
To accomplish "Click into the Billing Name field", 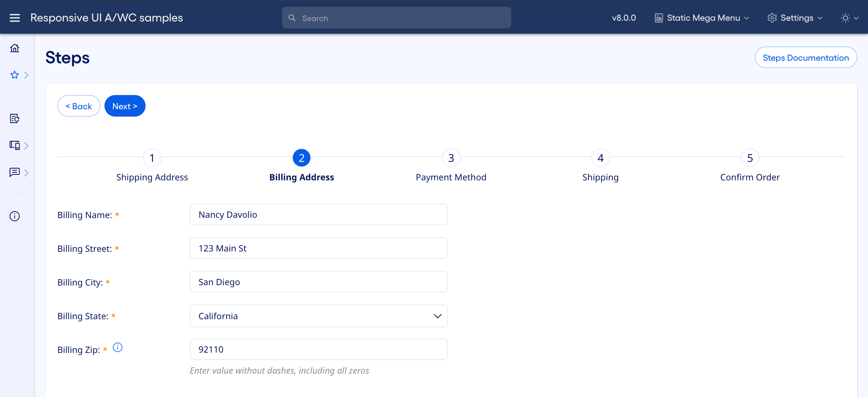I will pos(318,214).
